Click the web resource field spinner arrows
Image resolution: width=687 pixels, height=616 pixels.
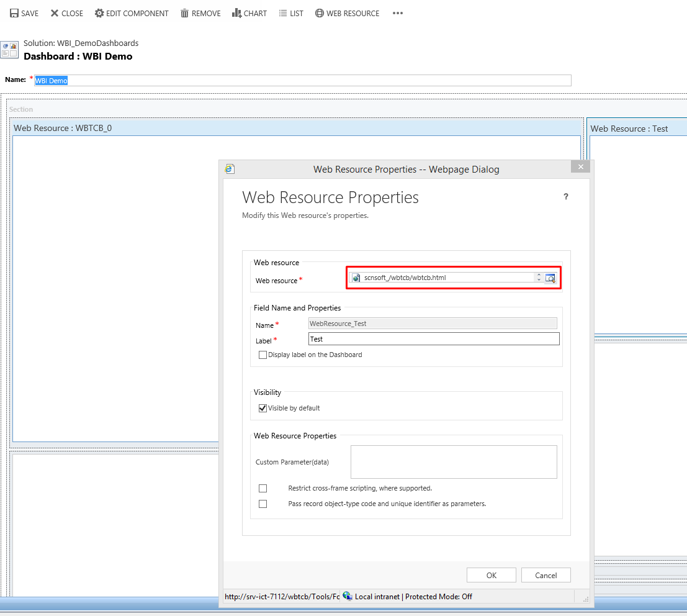point(539,278)
